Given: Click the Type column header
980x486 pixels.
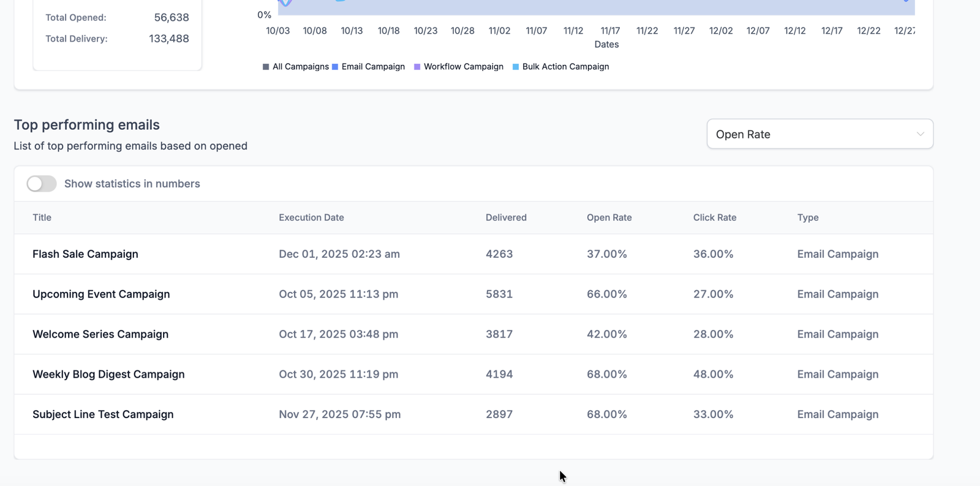Looking at the screenshot, I should 807,218.
